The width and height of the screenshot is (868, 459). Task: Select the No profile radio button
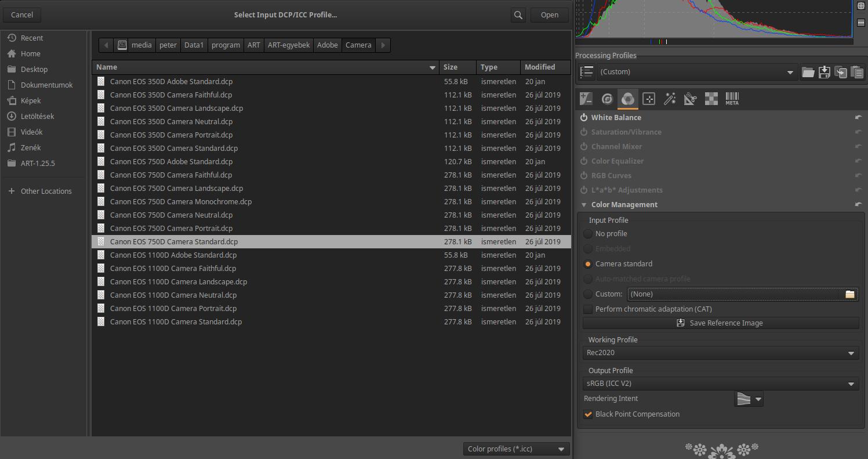click(588, 234)
